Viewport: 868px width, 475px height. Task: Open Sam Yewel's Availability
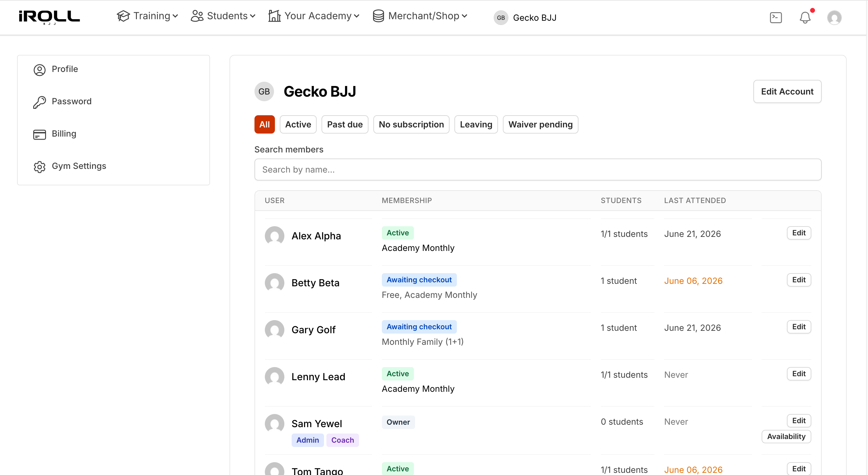786,437
